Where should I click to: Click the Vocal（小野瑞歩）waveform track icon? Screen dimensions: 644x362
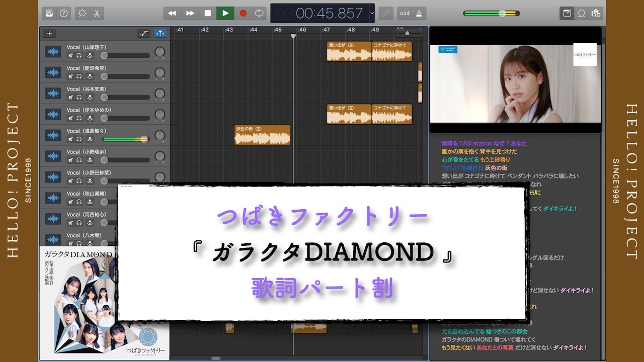[53, 156]
